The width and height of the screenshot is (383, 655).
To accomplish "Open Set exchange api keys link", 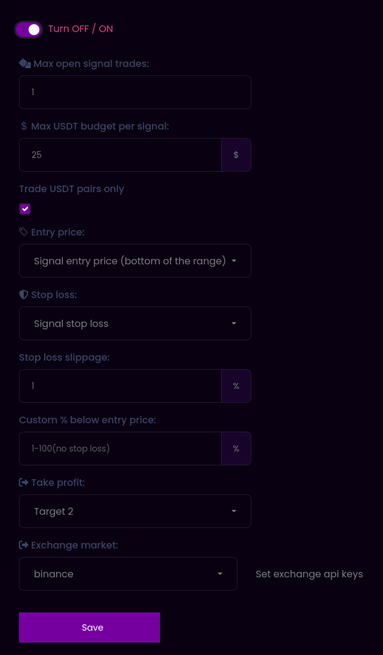I will (309, 574).
